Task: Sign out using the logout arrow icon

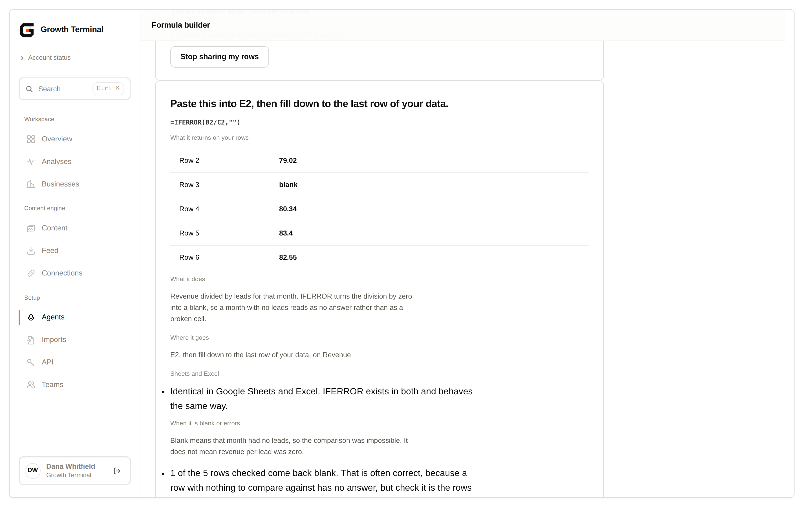Action: (117, 471)
